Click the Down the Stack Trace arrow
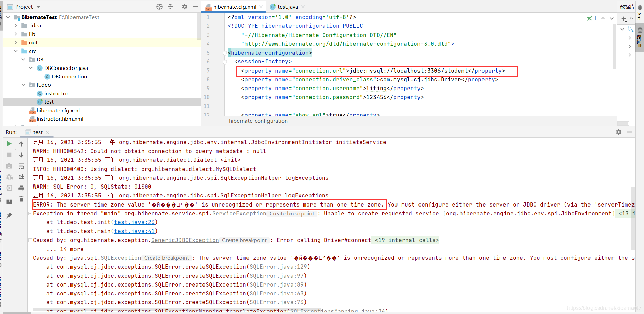 tap(21, 155)
